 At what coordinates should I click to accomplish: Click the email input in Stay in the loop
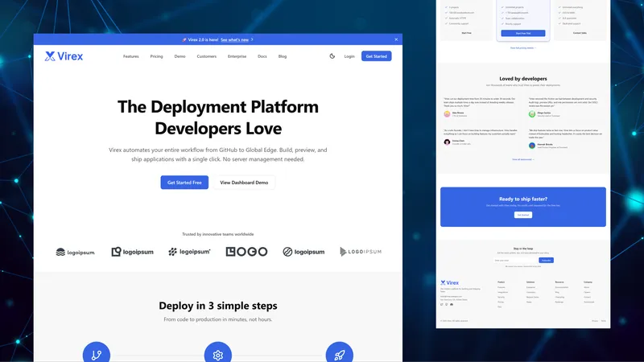(514, 261)
